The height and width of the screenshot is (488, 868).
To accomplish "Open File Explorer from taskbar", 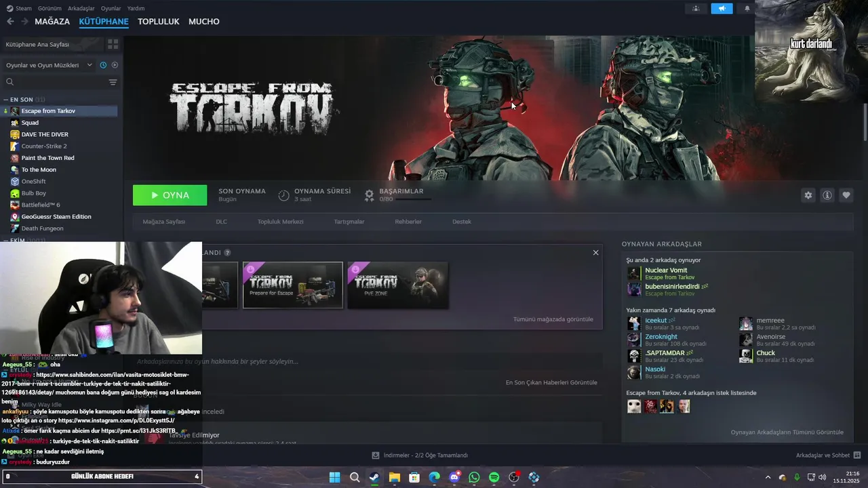I will (394, 477).
